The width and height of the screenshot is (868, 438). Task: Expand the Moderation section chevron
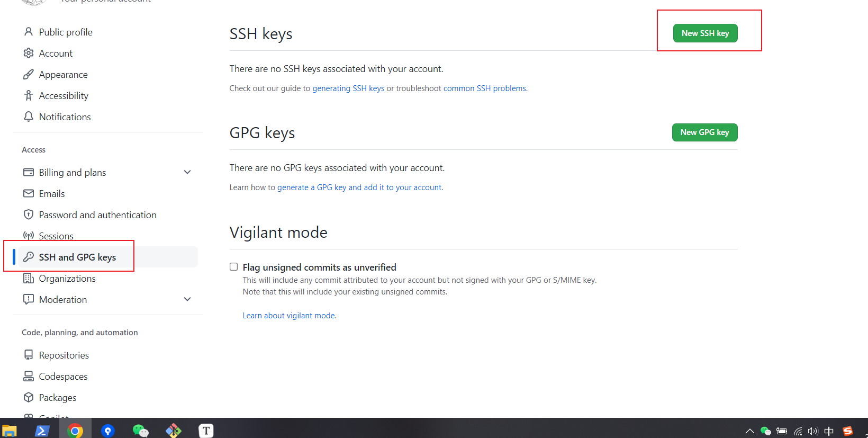pos(187,299)
